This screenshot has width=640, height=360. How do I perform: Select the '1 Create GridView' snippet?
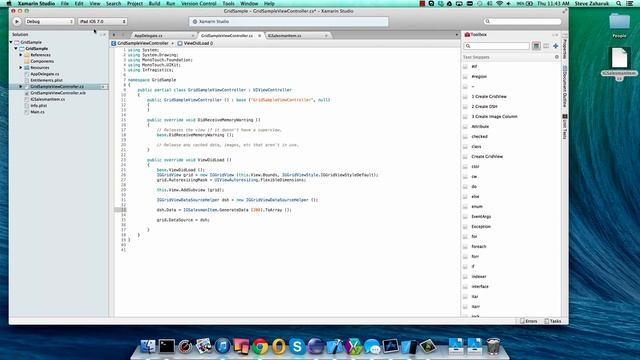coord(489,96)
